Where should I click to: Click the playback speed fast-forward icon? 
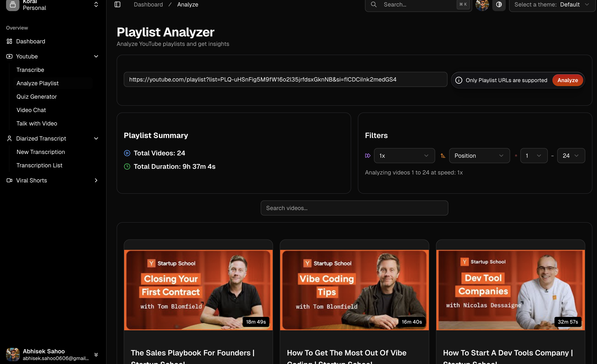(x=367, y=156)
